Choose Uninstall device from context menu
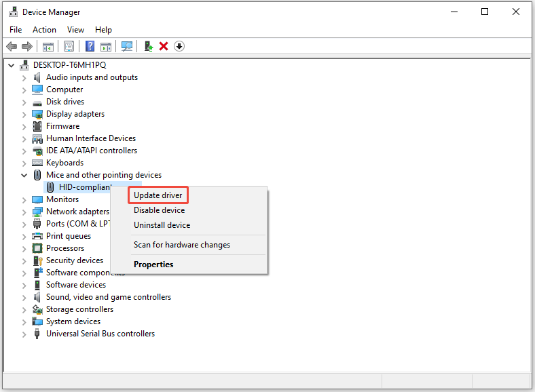The image size is (535, 392). (x=162, y=225)
